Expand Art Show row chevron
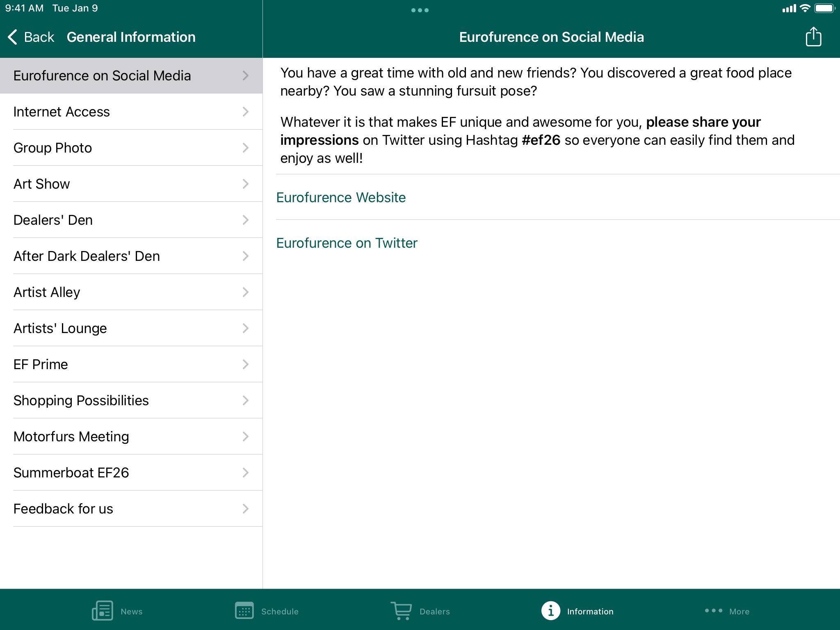The width and height of the screenshot is (840, 630). [x=246, y=184]
